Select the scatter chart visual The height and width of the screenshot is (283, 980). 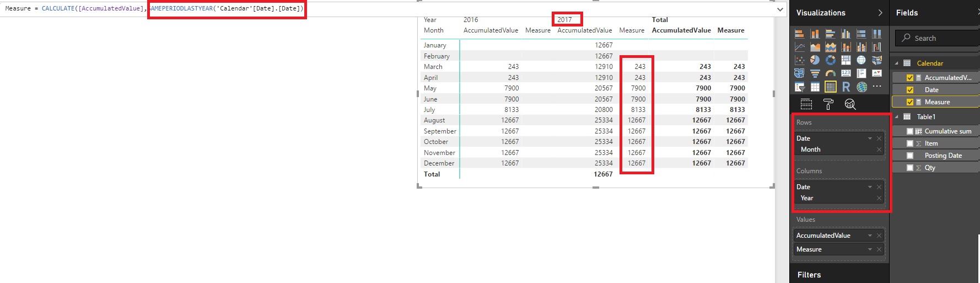799,60
